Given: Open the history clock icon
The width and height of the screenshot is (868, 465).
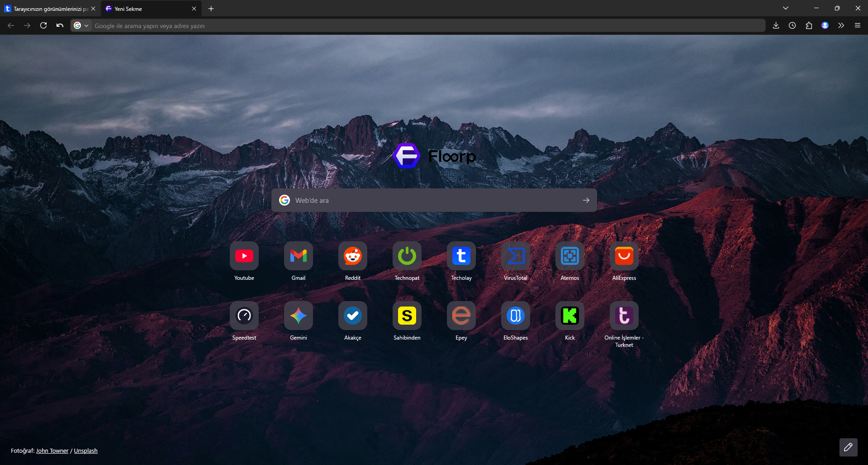Looking at the screenshot, I should coord(792,25).
